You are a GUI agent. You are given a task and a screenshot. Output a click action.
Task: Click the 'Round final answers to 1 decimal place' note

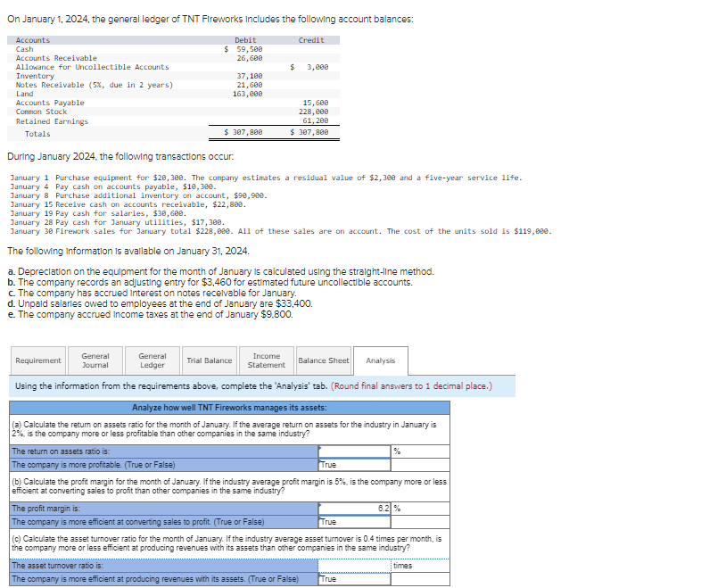411,385
